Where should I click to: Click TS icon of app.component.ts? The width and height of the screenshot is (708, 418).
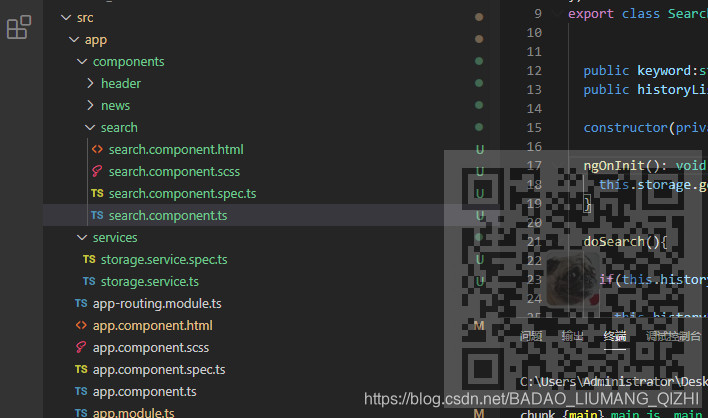(81, 391)
